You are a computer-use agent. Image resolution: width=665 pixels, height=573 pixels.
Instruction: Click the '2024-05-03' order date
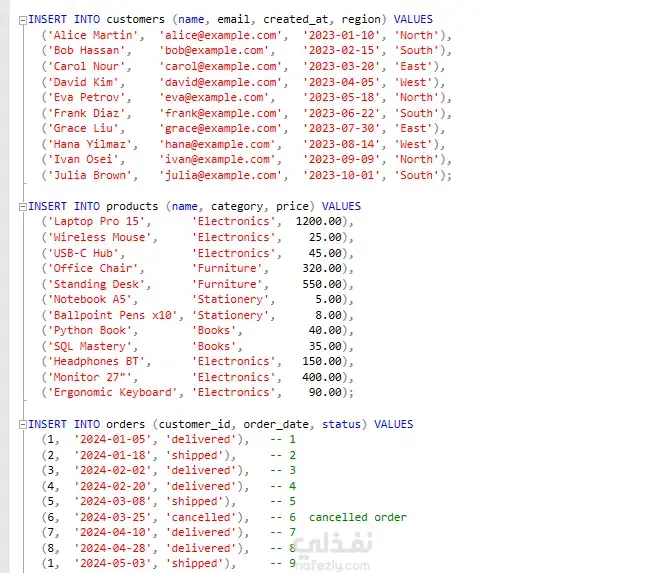point(112,563)
